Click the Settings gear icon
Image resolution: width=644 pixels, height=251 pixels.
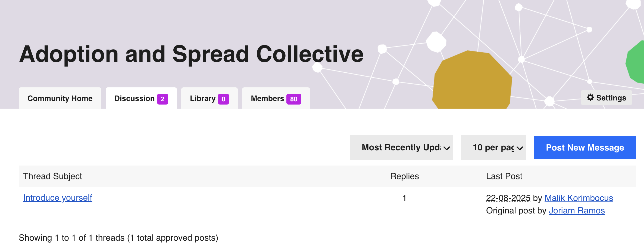coord(590,97)
